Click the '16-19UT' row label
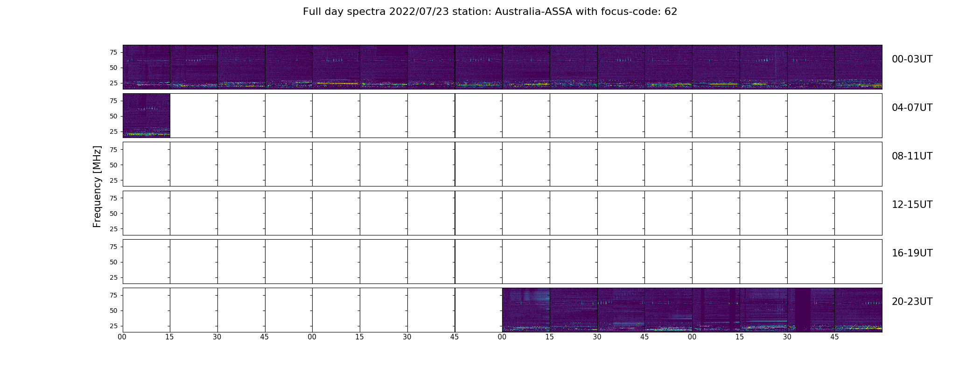The height and width of the screenshot is (373, 980). [x=912, y=253]
